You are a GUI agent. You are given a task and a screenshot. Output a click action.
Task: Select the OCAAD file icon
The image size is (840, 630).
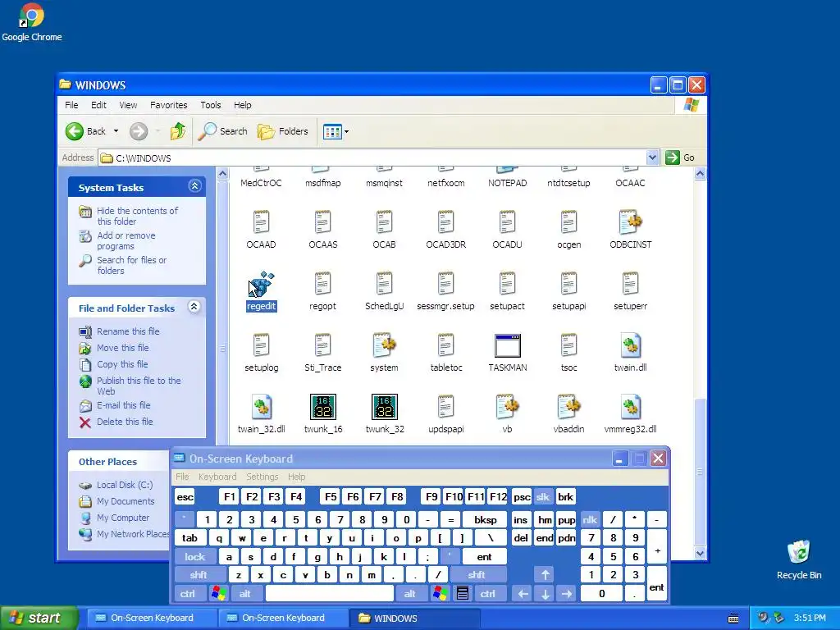pos(261,222)
